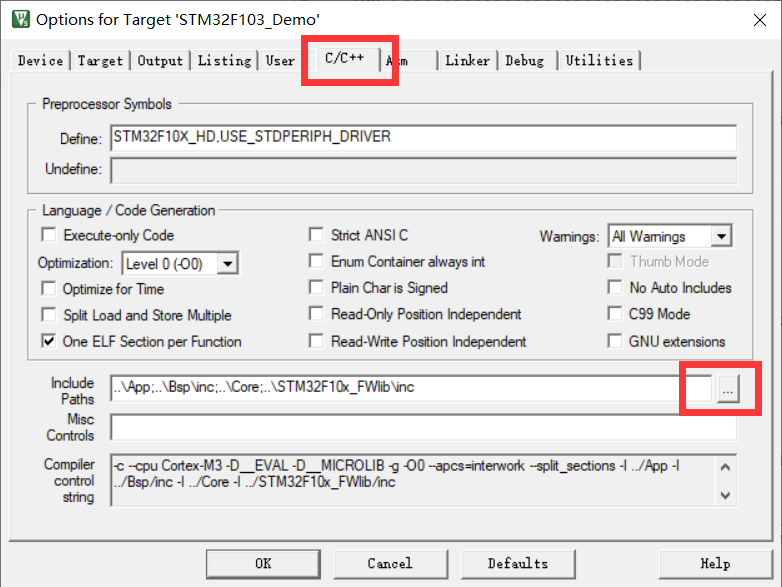Open the Linker tab
This screenshot has height=587, width=782.
pos(467,61)
